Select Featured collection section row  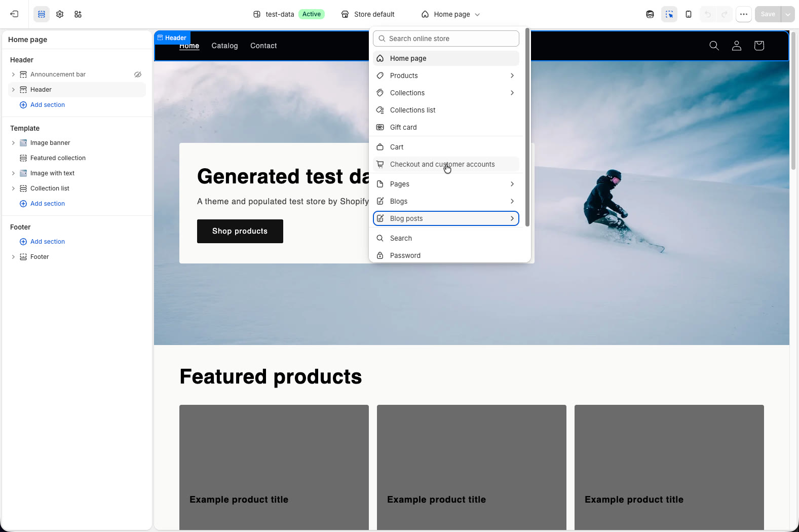point(77,158)
